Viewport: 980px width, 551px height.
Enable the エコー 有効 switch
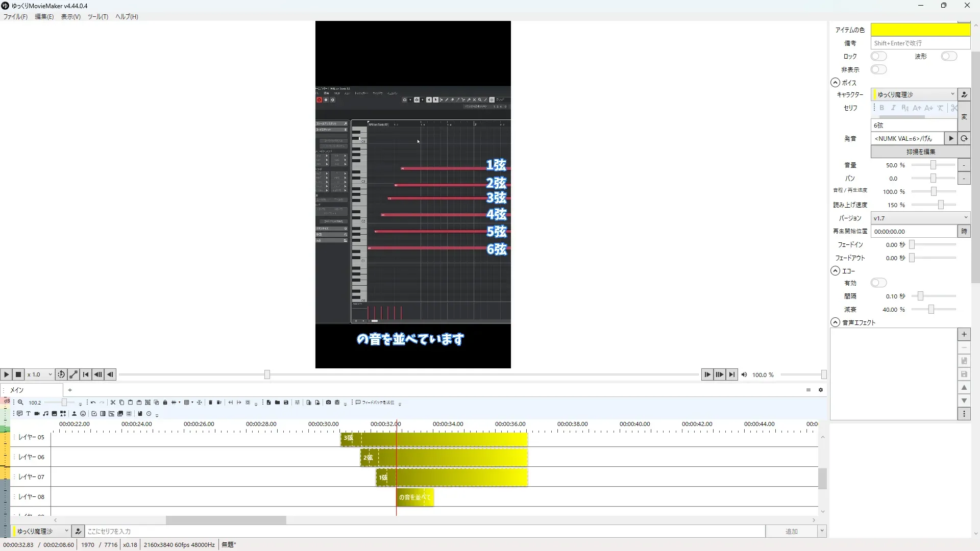(878, 283)
